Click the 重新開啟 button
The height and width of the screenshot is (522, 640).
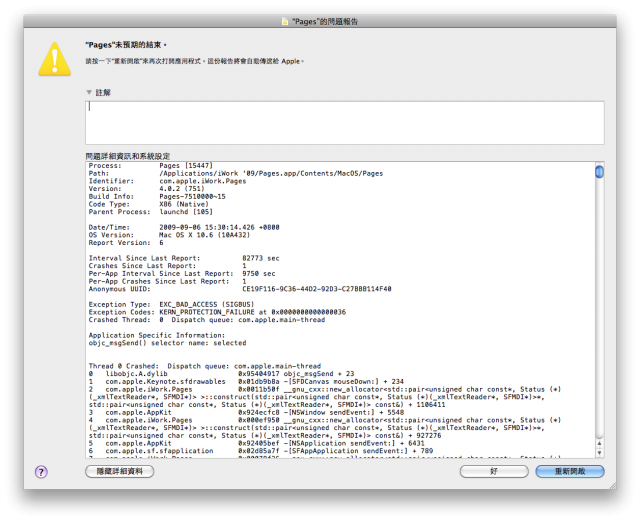click(x=570, y=471)
